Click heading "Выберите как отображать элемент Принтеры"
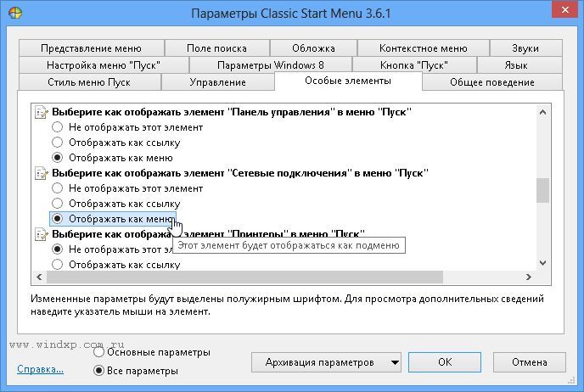584x392 pixels. (208, 234)
